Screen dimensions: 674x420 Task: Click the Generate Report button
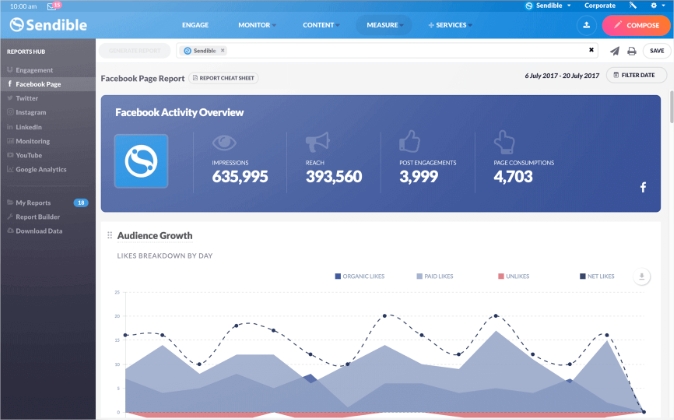pyautogui.click(x=135, y=50)
